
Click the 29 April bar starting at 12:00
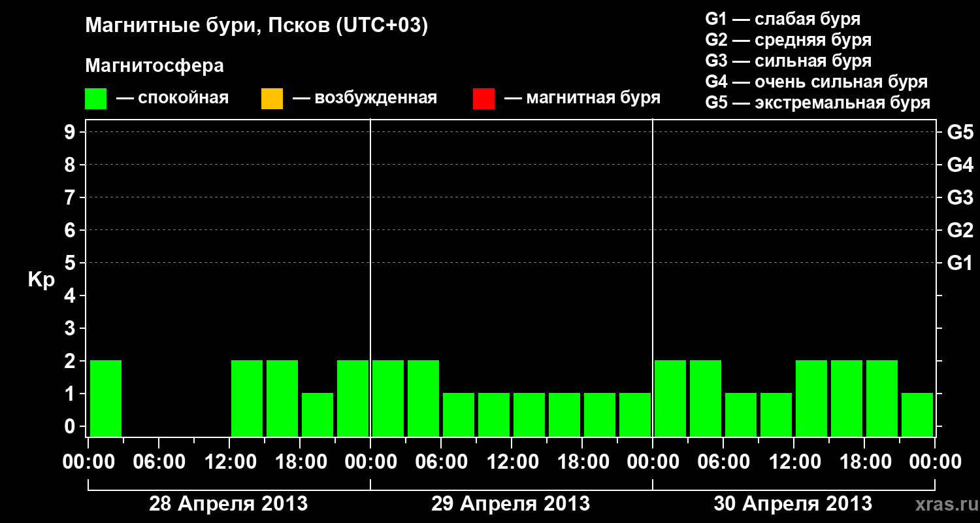coord(529,414)
